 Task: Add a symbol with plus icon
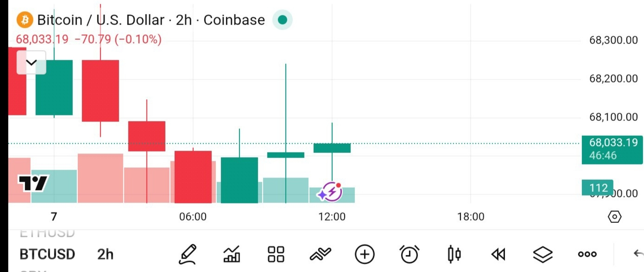365,254
